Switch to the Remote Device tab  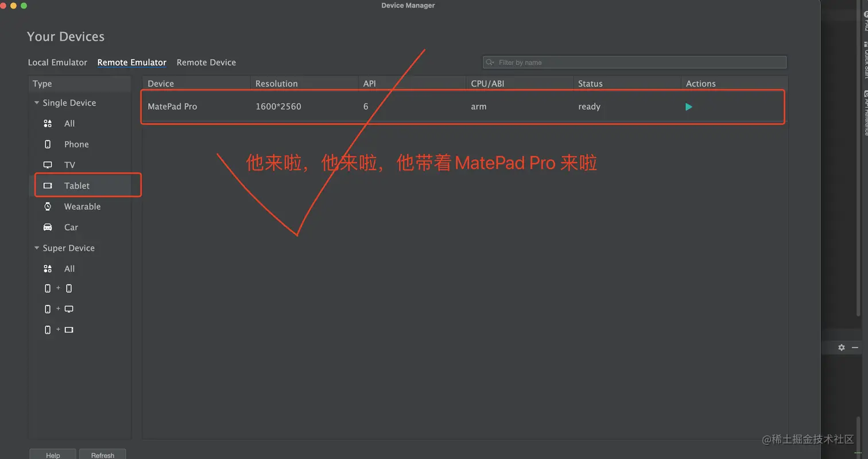point(206,62)
